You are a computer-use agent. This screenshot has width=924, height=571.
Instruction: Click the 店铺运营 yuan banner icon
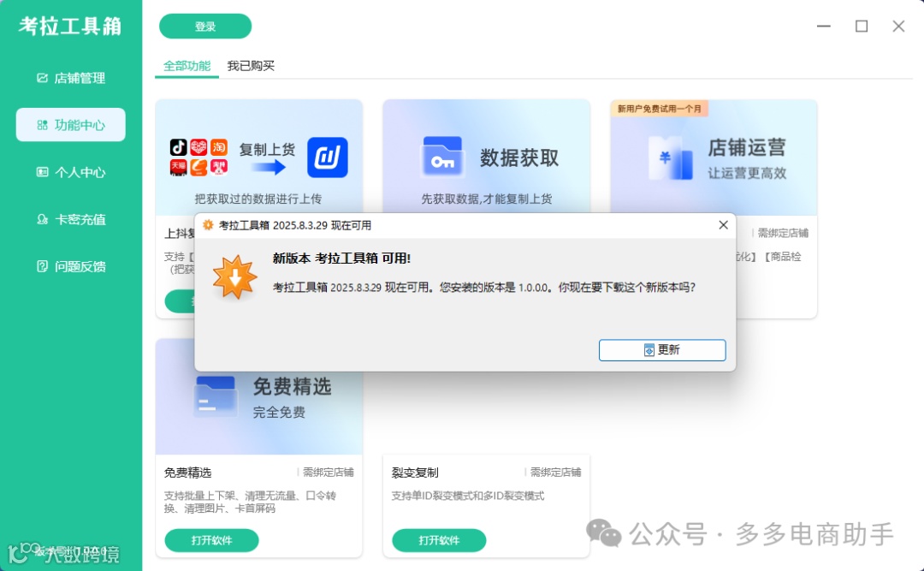pos(671,158)
